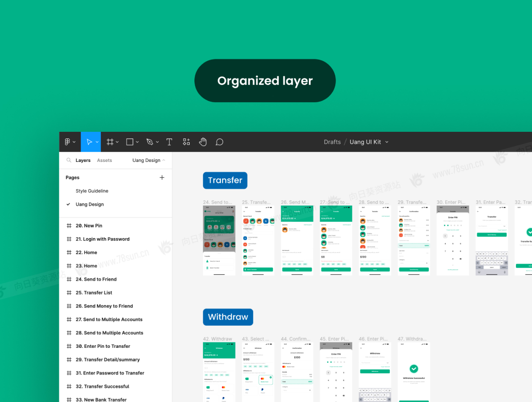Open the Figma main menu icon
Screen dimensions: 532x402
point(67,142)
